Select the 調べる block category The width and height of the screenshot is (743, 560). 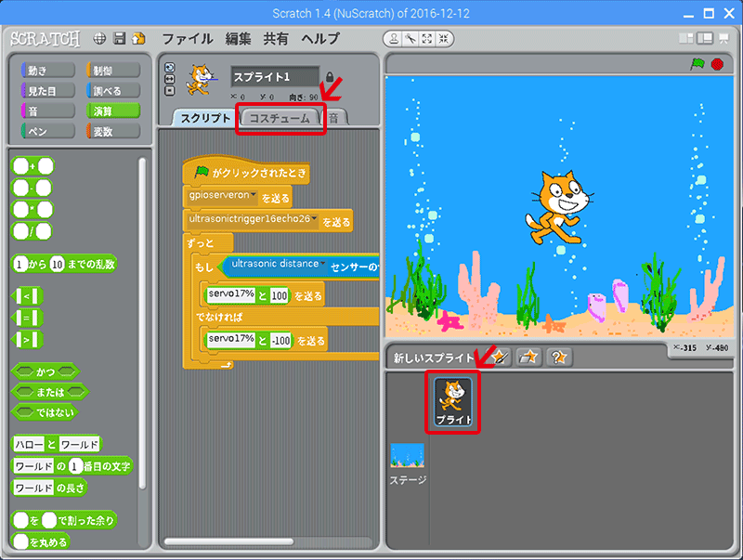click(x=111, y=91)
